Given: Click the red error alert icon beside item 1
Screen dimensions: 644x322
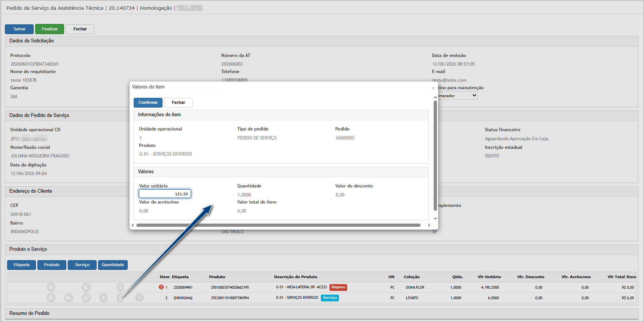Looking at the screenshot, I should [161, 287].
